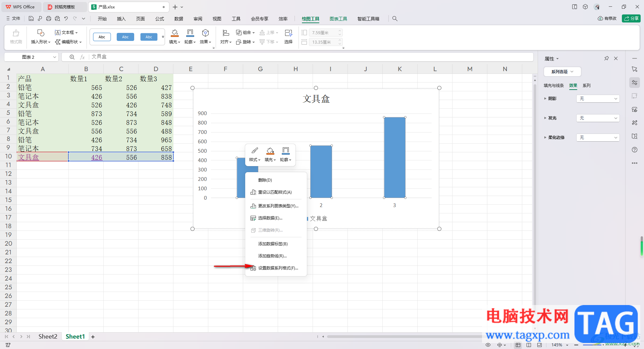Expand the Shadow section arrow
644x349 pixels.
coord(545,99)
